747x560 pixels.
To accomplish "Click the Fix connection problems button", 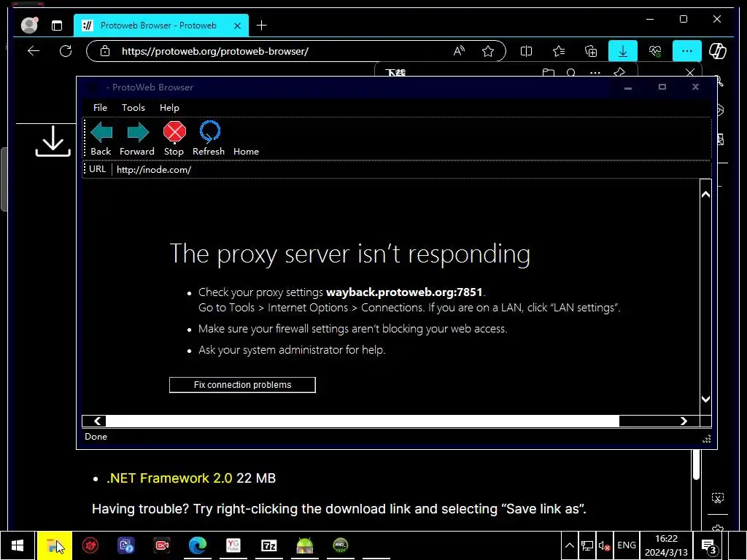I will pos(242,385).
